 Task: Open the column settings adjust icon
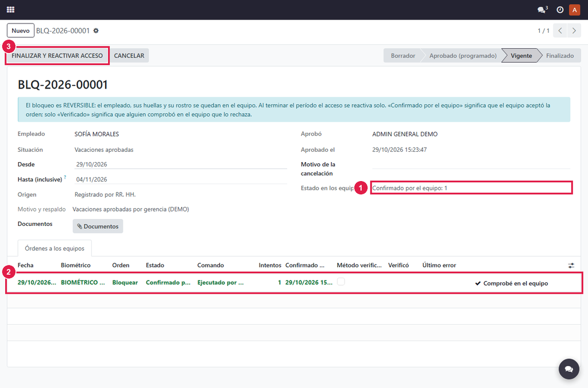click(x=571, y=266)
